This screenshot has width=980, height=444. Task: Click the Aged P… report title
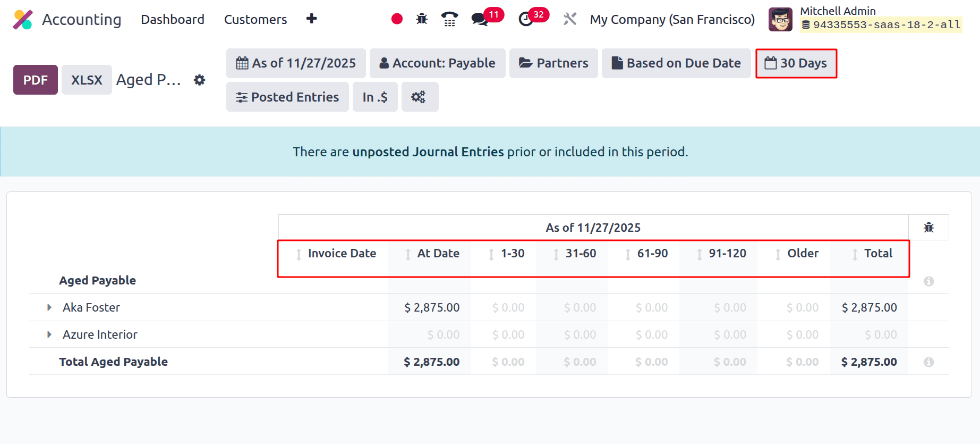coord(149,80)
